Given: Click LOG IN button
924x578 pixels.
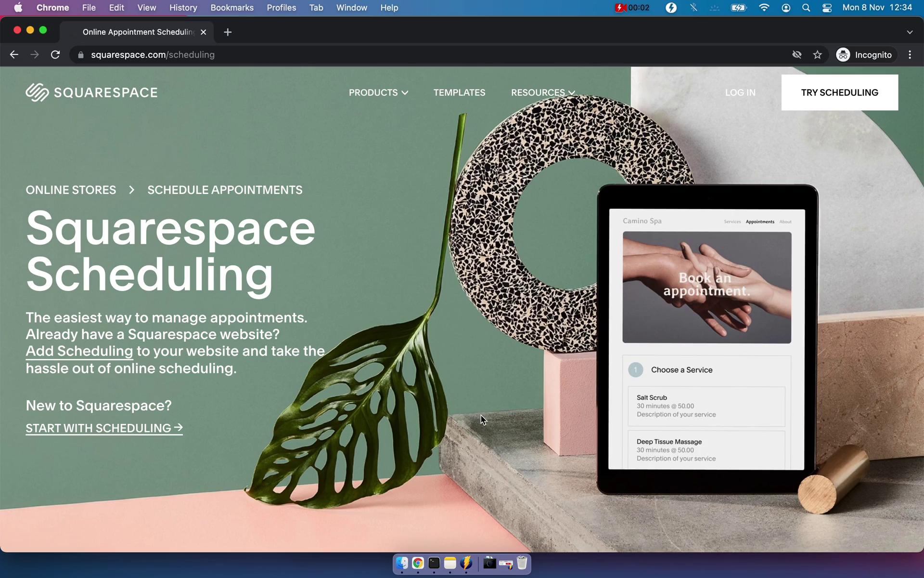Looking at the screenshot, I should click(740, 92).
